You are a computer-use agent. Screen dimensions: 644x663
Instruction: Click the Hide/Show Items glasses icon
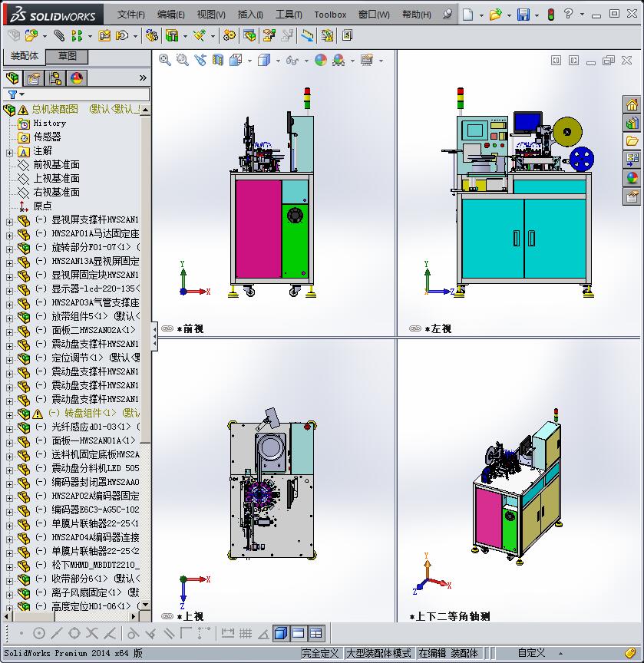click(292, 61)
